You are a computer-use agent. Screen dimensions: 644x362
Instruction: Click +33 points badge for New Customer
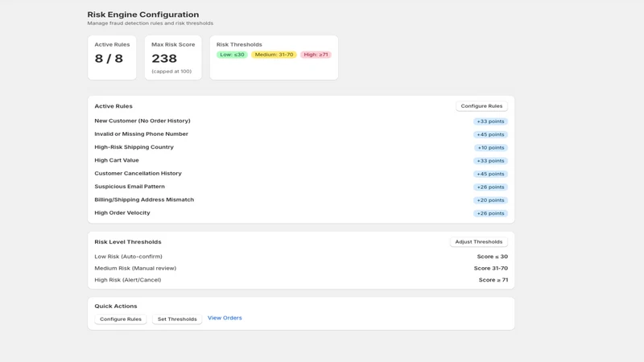pos(490,121)
